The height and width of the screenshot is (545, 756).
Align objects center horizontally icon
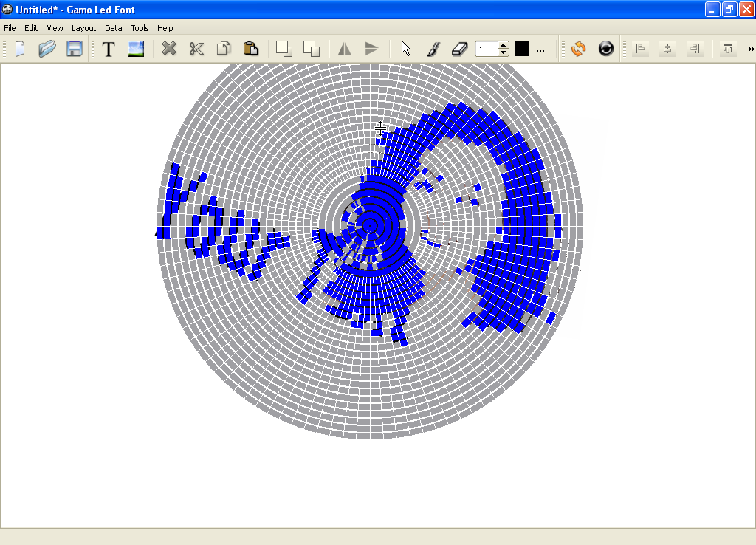coord(667,49)
